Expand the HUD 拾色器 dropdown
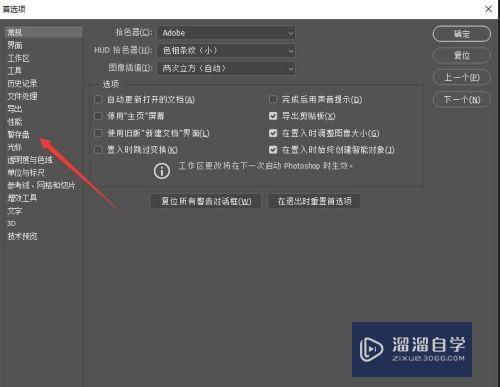The height and width of the screenshot is (387, 500). click(226, 50)
